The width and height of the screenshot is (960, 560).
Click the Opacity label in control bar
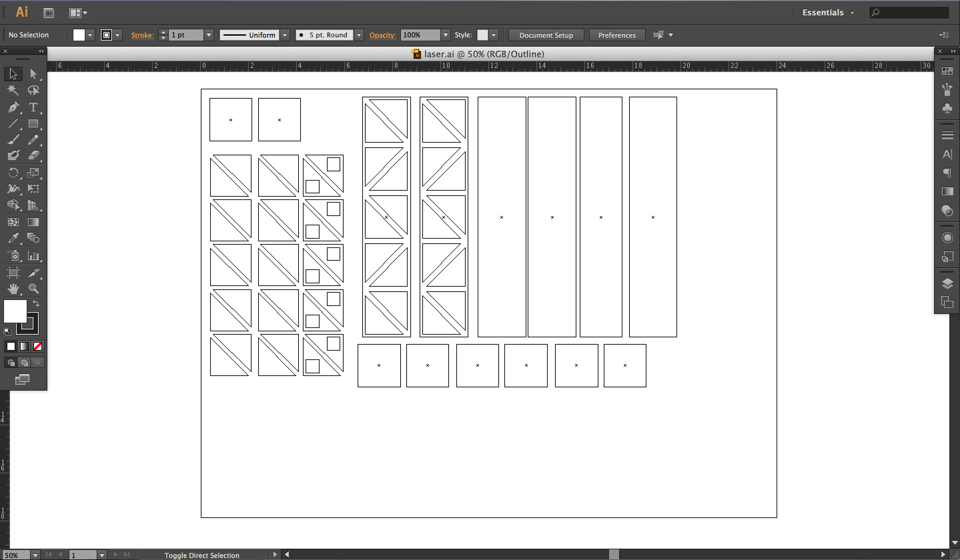[x=383, y=35]
